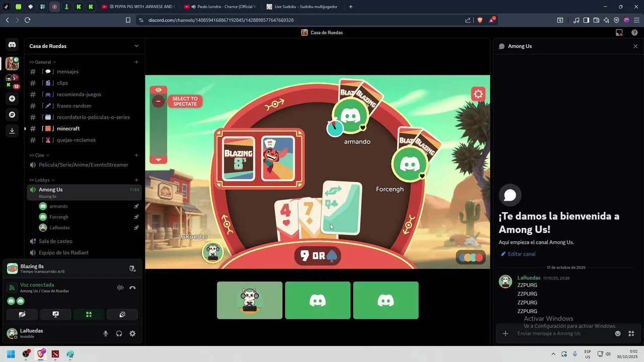This screenshot has width=644, height=362.
Task: Open the soundboard button
Action: click(x=122, y=314)
